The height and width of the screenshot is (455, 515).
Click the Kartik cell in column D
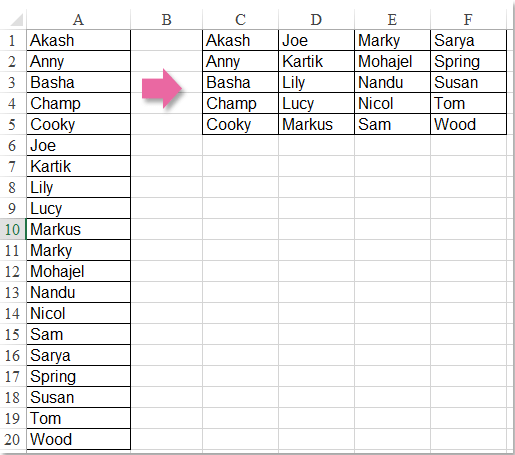pyautogui.click(x=316, y=61)
